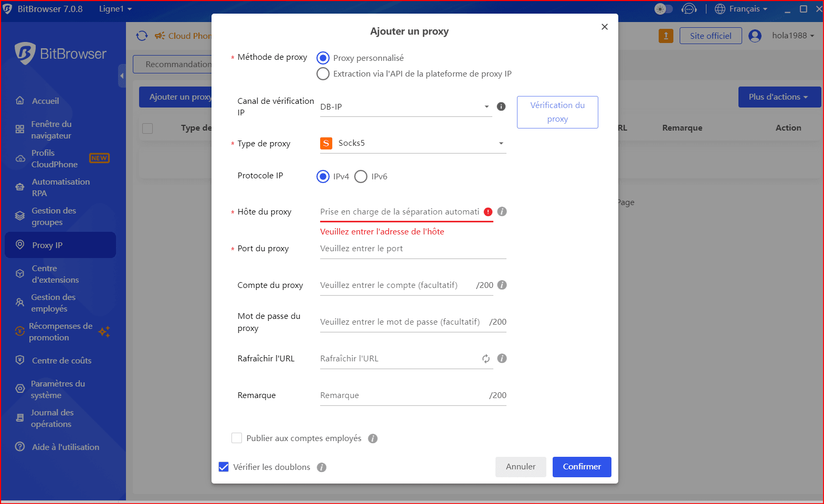Image resolution: width=824 pixels, height=504 pixels.
Task: Click the orange upload icon in header
Action: tap(665, 36)
